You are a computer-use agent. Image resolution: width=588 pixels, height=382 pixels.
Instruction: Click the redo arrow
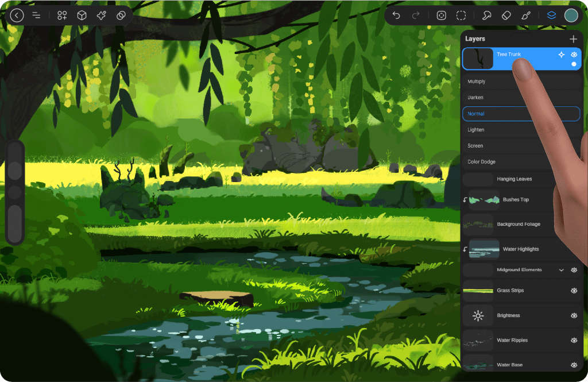[416, 16]
